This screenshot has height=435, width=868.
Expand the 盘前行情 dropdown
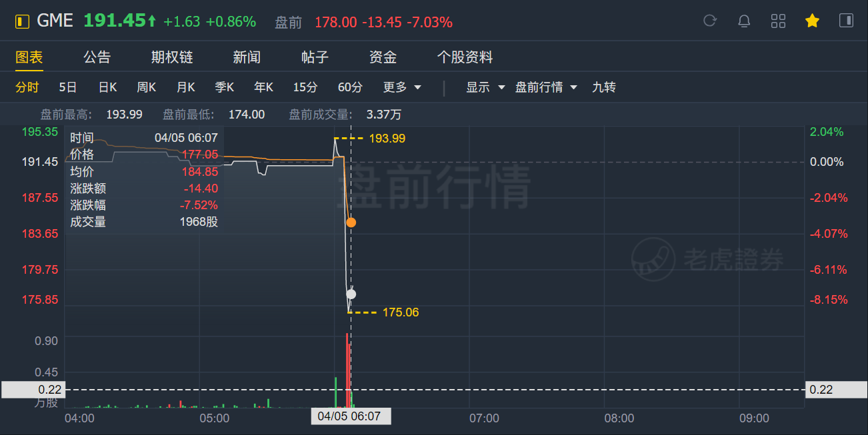tap(545, 87)
